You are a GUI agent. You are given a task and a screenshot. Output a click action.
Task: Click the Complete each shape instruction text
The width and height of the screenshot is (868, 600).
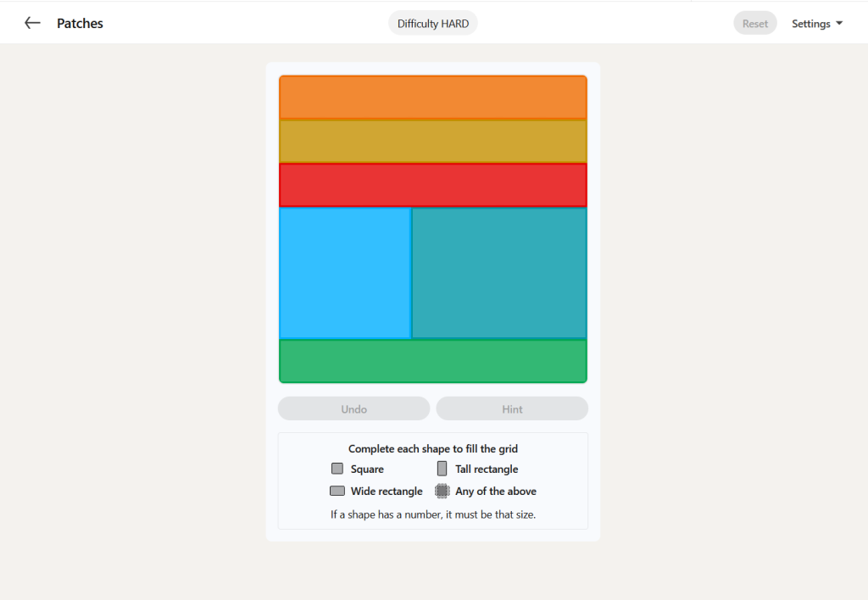pos(433,448)
